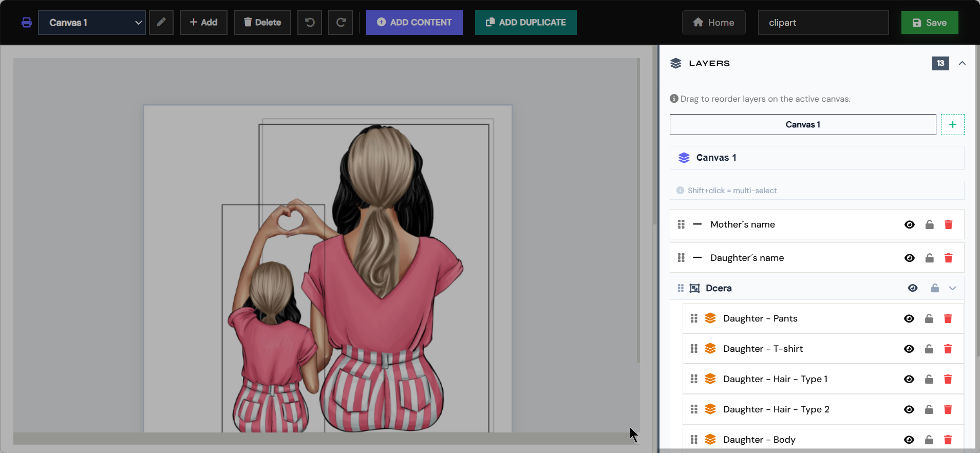Delete the Daughter - T-shirt layer
Screen dimensions: 980x453
(x=948, y=349)
